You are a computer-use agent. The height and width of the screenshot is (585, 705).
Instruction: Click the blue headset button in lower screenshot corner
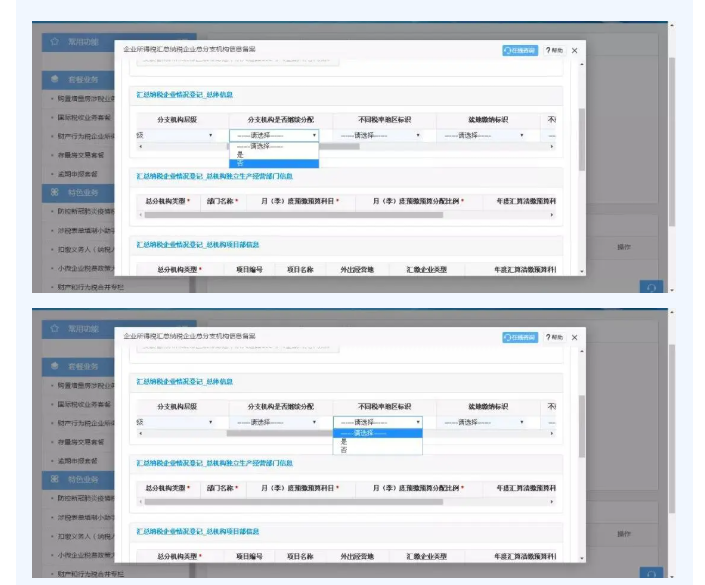(x=651, y=573)
